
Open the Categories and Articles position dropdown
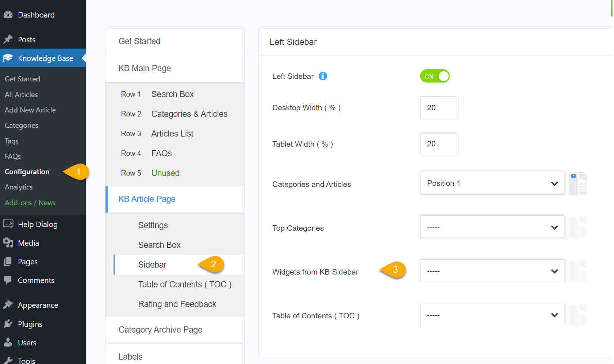[492, 183]
